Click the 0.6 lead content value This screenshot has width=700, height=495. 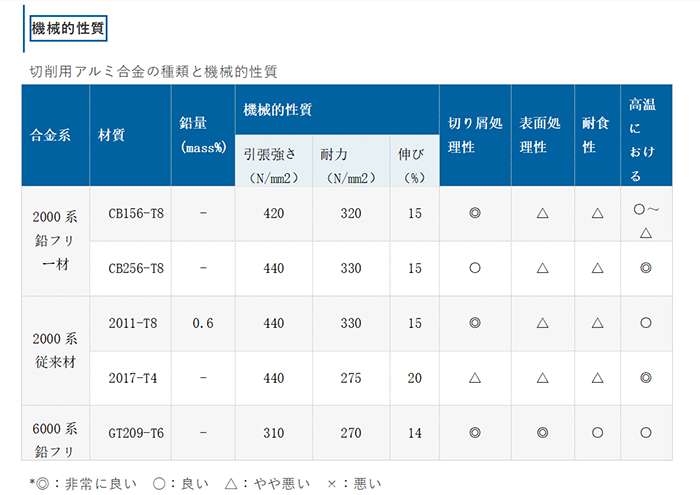(203, 323)
